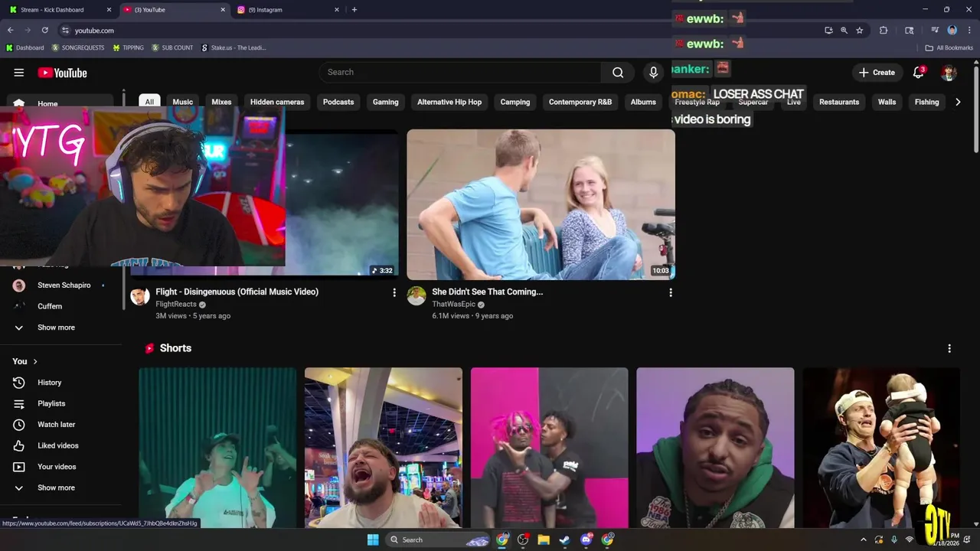Open the Create dropdown button
The width and height of the screenshot is (980, 551).
[x=877, y=73]
